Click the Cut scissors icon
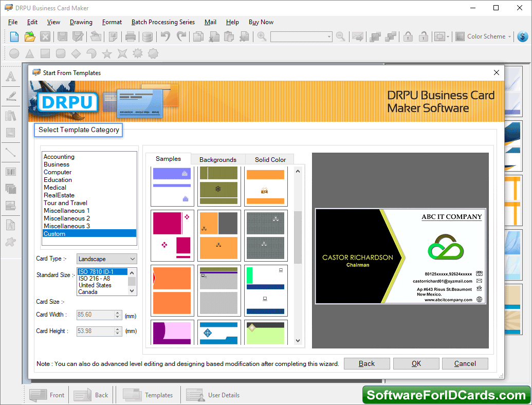The image size is (532, 405). click(214, 36)
